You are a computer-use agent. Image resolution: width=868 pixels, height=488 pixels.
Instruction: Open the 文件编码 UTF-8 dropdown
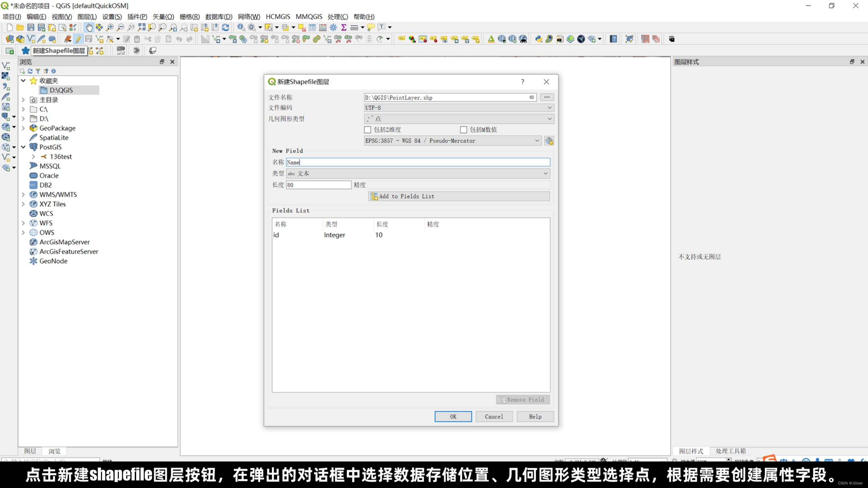point(459,108)
